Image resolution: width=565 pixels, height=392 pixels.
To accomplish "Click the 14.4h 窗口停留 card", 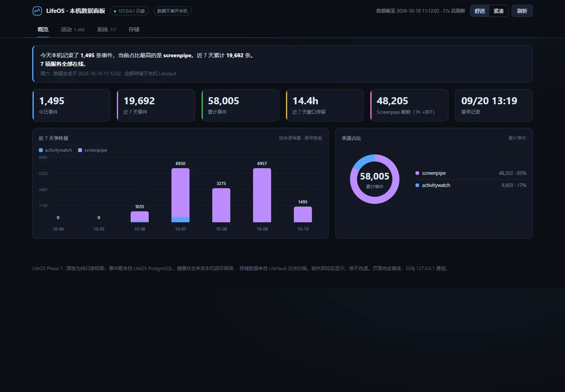I will (x=324, y=105).
